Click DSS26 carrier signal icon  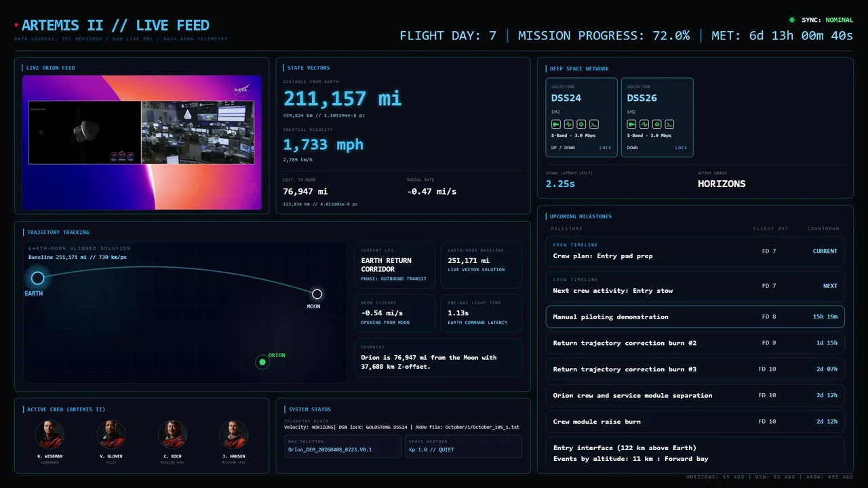[x=632, y=124]
